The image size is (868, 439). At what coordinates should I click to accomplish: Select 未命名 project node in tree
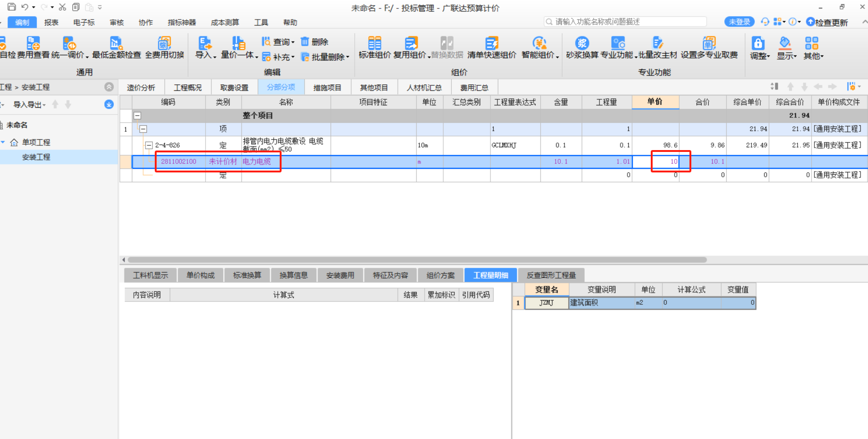point(17,125)
